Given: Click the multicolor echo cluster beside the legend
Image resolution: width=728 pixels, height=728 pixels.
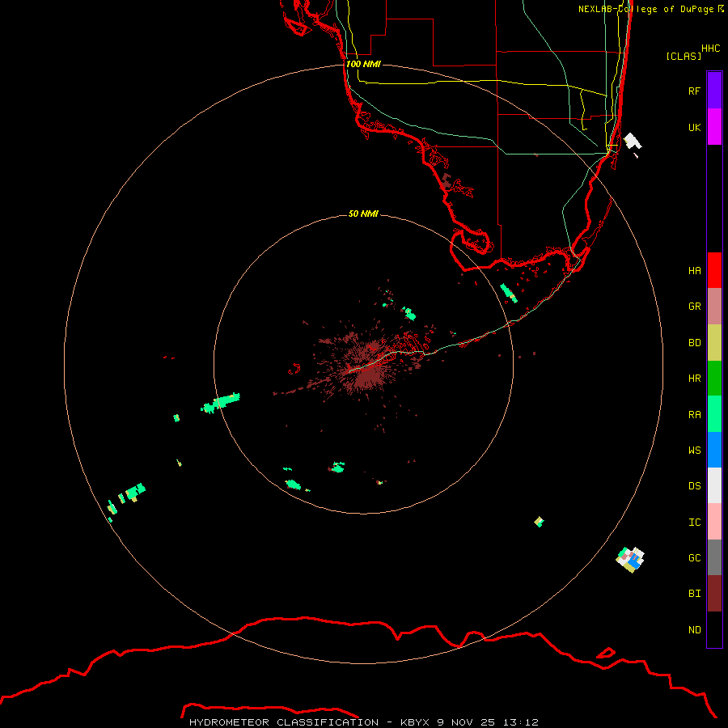Looking at the screenshot, I should [x=630, y=559].
